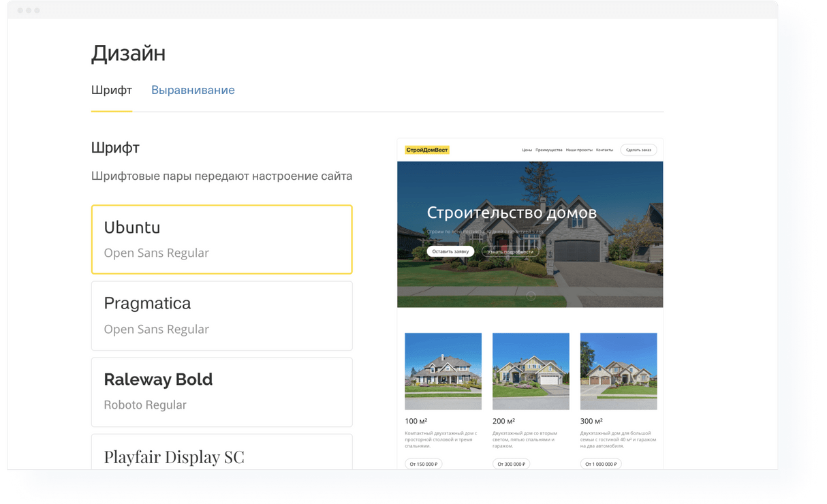
Task: Click the От 1 000 000 ₽ price button
Action: pos(601,464)
